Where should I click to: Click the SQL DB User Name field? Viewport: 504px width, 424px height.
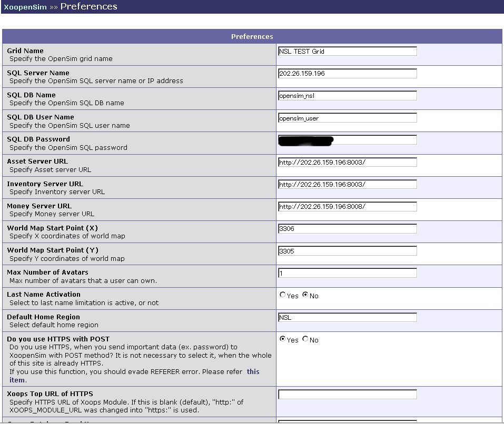(x=347, y=118)
